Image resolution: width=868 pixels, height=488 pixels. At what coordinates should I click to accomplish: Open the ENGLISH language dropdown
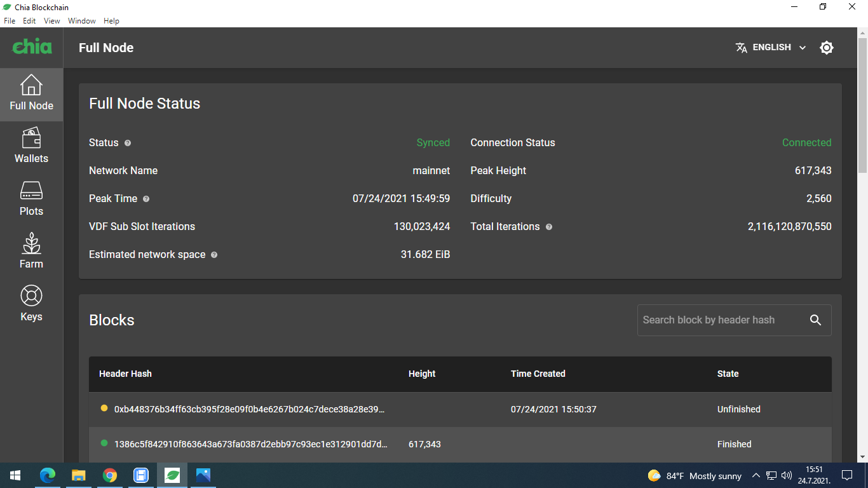[x=771, y=48]
